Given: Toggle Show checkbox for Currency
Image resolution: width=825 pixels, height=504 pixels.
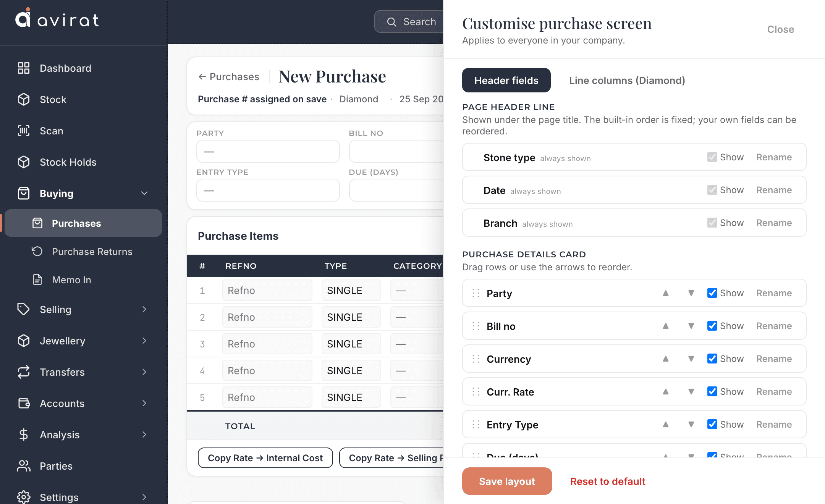Looking at the screenshot, I should click(712, 359).
